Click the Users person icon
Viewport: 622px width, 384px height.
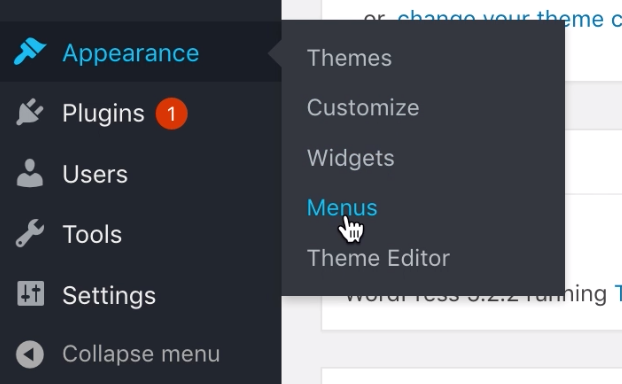point(30,173)
